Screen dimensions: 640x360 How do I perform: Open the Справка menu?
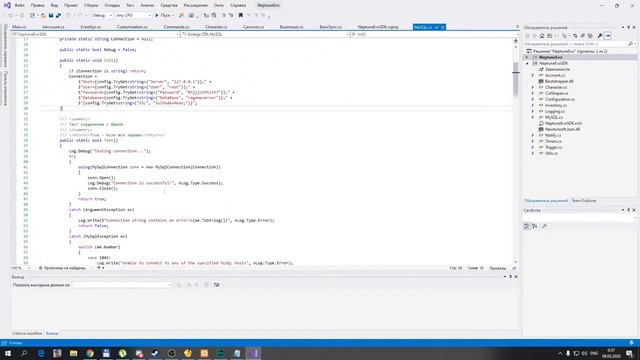[x=238, y=5]
